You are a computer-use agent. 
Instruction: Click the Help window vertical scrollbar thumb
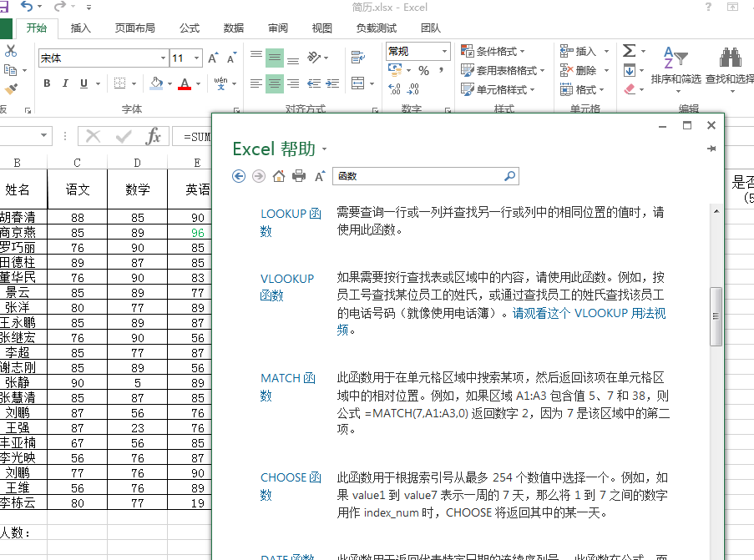pos(716,316)
